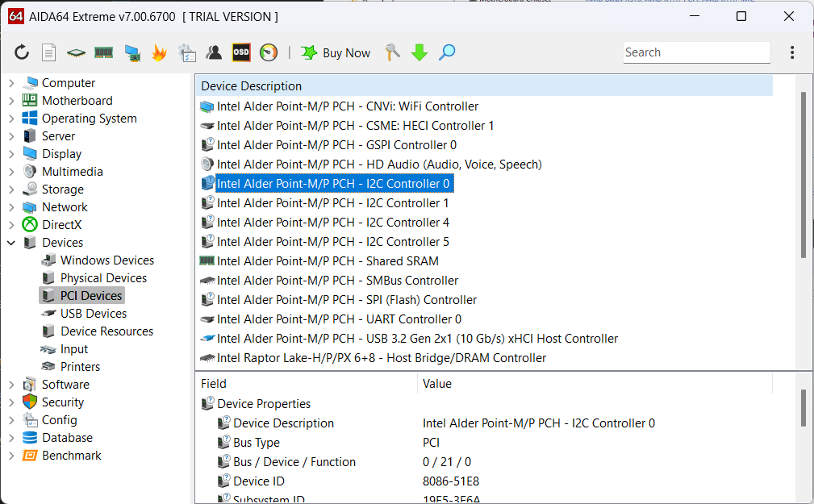Select Physical Devices in the tree
The height and width of the screenshot is (504, 814).
[103, 277]
